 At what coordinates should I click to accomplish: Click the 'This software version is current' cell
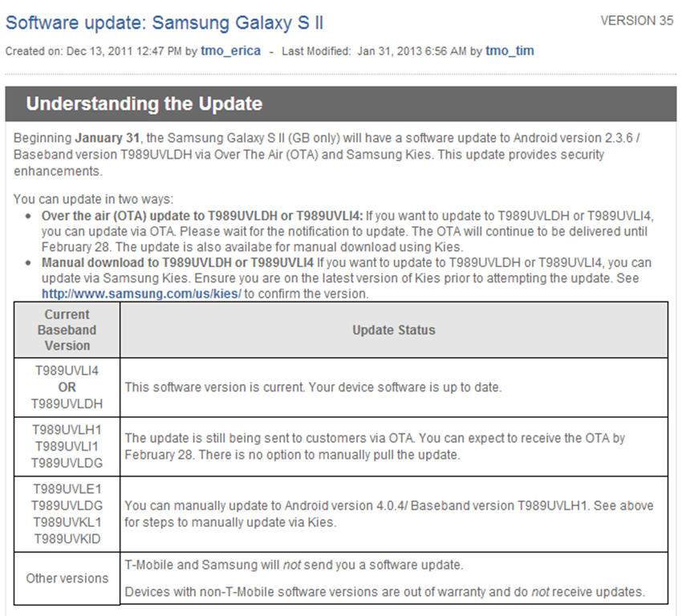(x=394, y=387)
